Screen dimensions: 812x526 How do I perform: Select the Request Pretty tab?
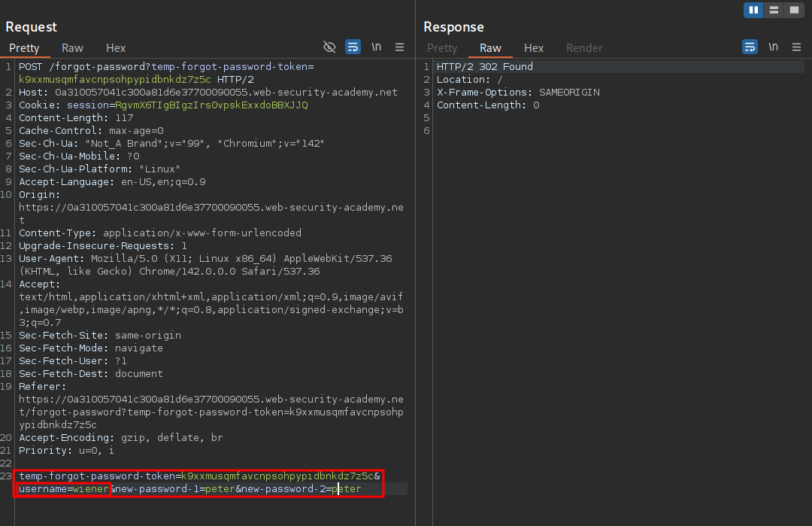click(x=24, y=47)
